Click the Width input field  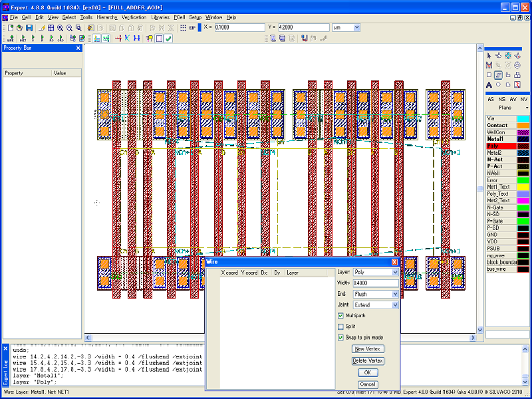[x=376, y=283]
